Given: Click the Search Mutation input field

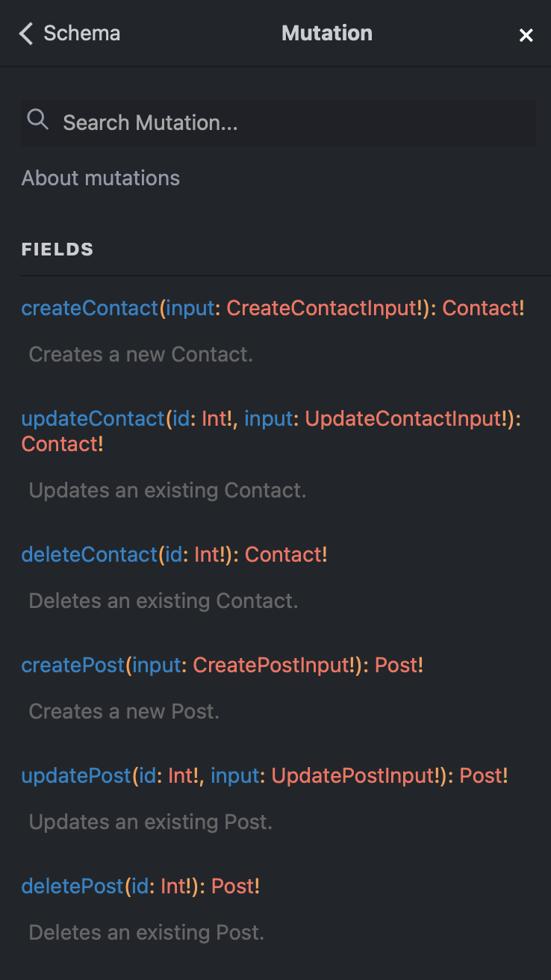Looking at the screenshot, I should pyautogui.click(x=224, y=122).
